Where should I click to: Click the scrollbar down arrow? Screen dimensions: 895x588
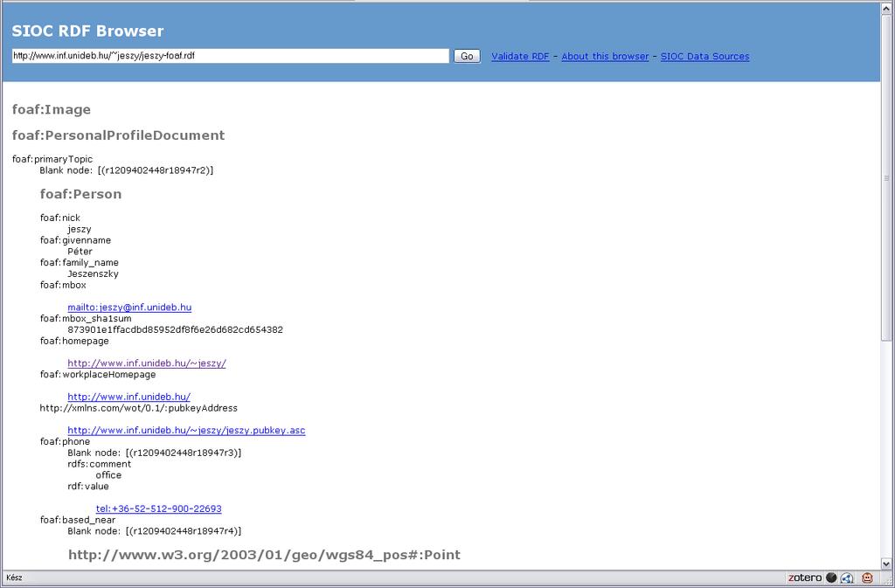tap(887, 564)
